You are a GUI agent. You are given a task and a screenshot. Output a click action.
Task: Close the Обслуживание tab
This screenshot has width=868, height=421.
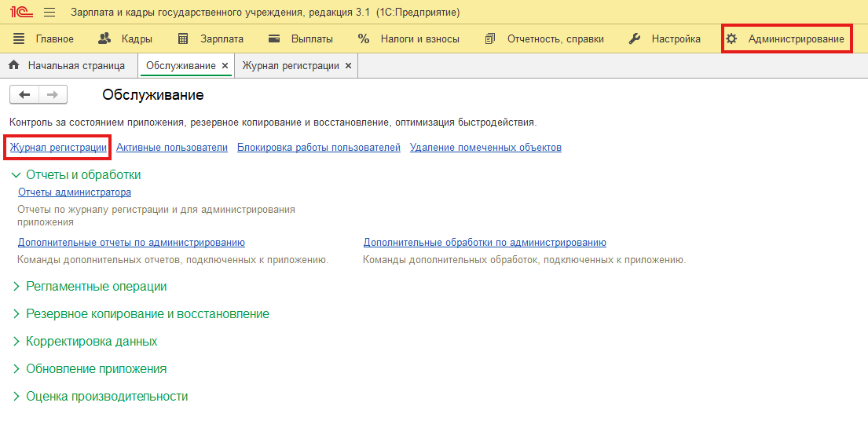coord(225,66)
